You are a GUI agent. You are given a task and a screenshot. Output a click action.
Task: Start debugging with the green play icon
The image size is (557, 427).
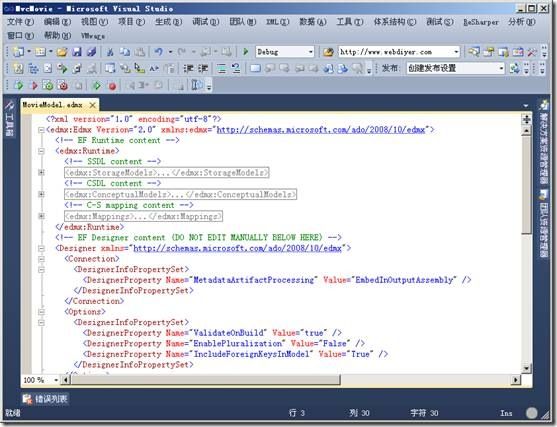click(x=245, y=52)
